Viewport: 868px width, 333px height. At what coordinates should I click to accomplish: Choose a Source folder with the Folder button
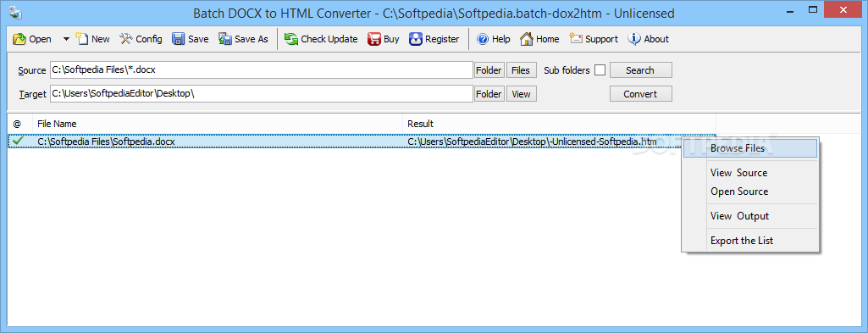coord(489,70)
